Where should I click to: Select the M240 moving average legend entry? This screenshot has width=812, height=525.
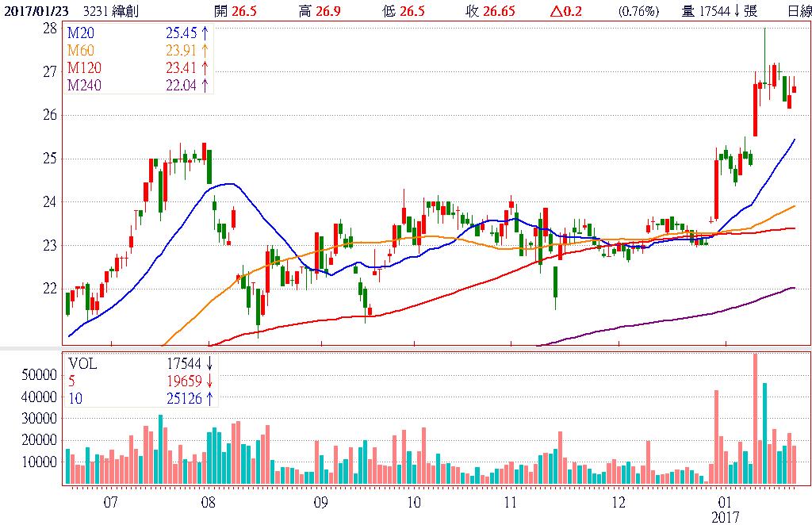point(85,86)
